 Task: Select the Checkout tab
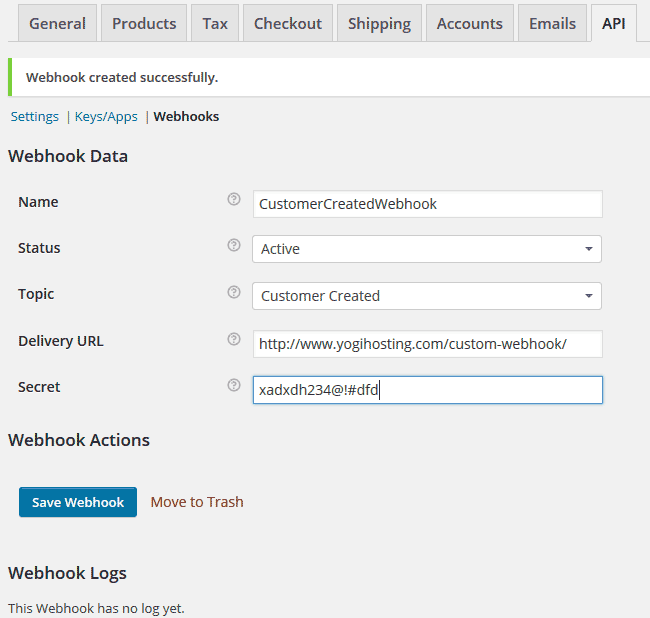pyautogui.click(x=288, y=23)
